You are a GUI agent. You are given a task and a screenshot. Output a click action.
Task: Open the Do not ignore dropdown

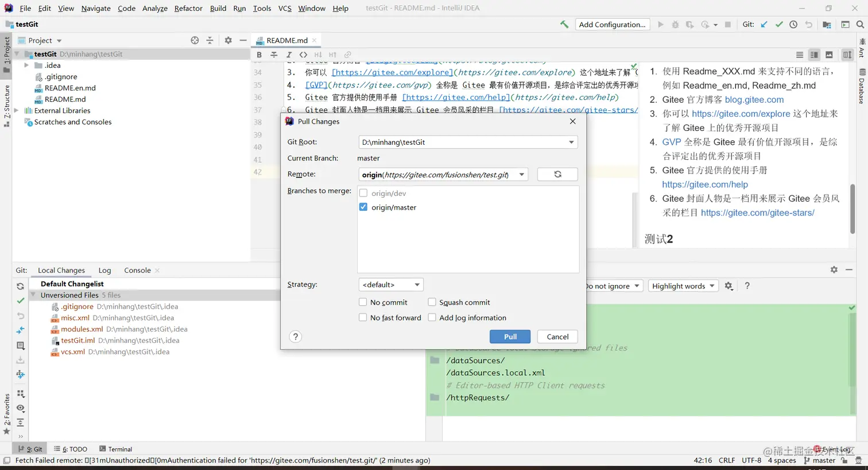coord(612,286)
